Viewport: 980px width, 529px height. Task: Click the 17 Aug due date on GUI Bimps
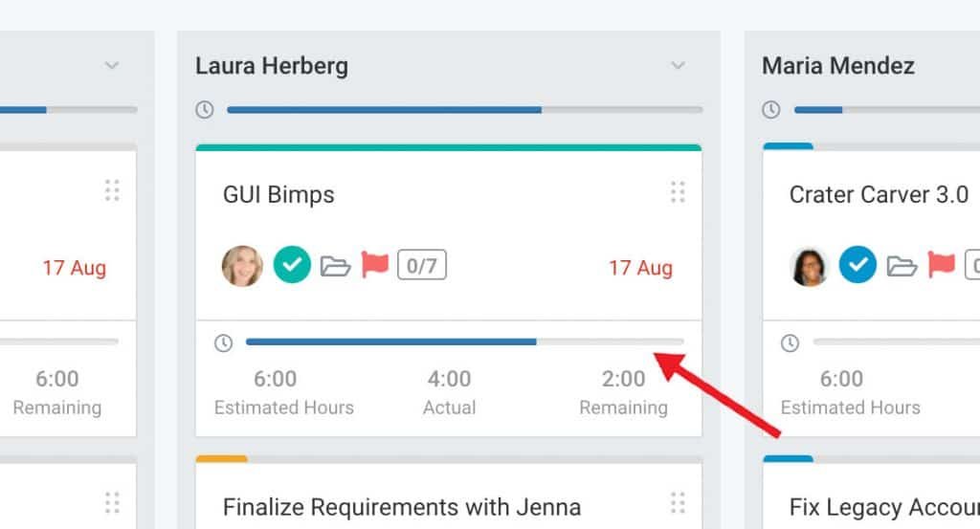coord(640,268)
